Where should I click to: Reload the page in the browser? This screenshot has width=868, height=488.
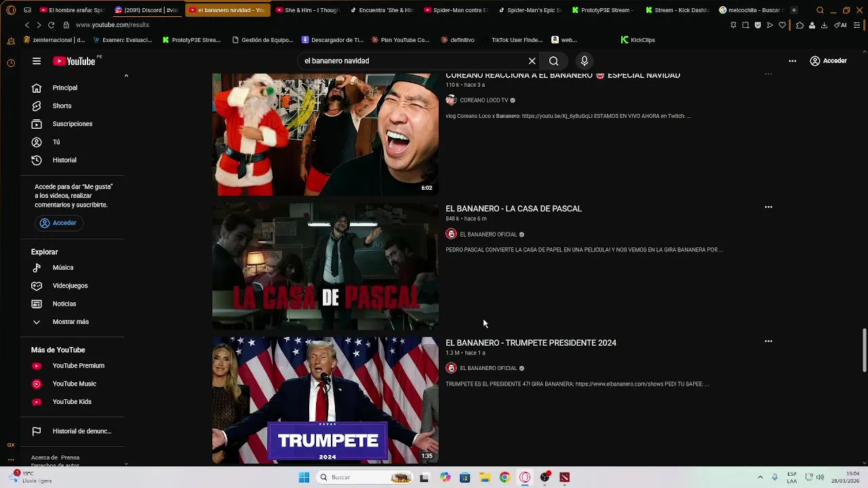[51, 25]
